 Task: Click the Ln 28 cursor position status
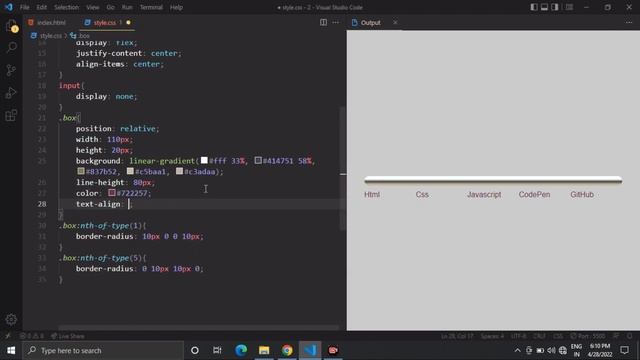(x=457, y=336)
